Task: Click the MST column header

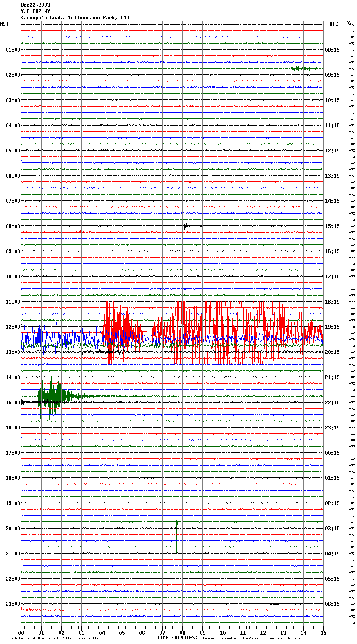Action: 4,24
